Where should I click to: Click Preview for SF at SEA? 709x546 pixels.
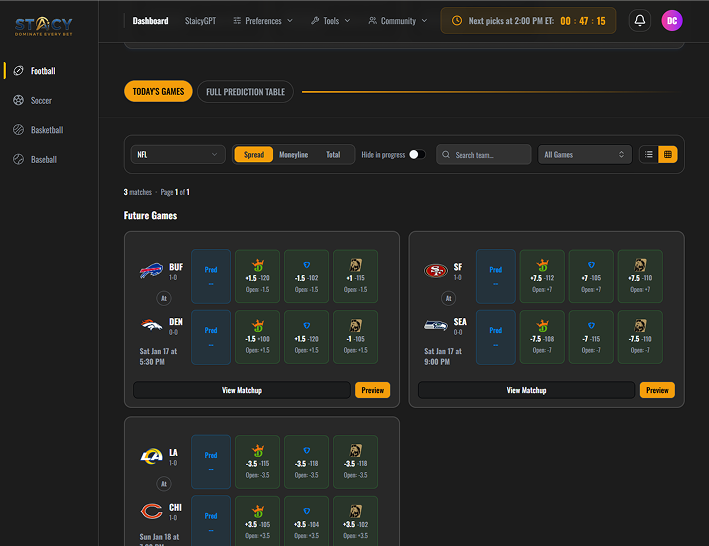(x=657, y=390)
